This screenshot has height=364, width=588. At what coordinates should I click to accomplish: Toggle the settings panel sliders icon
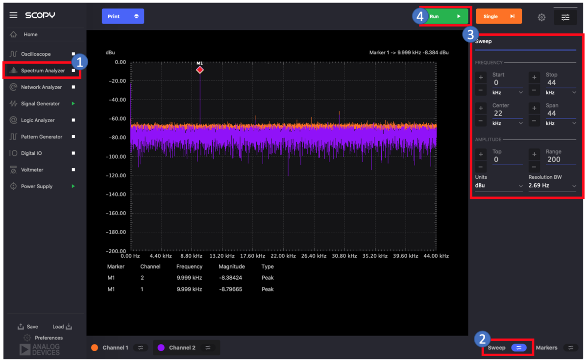click(565, 17)
